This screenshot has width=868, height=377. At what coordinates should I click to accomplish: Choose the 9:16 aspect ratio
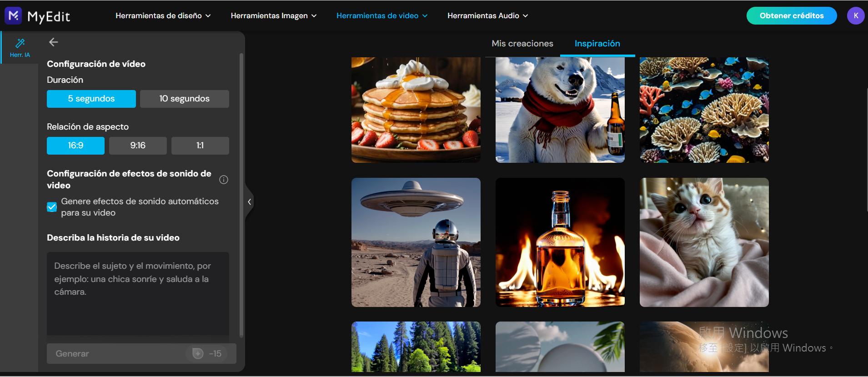coord(138,146)
